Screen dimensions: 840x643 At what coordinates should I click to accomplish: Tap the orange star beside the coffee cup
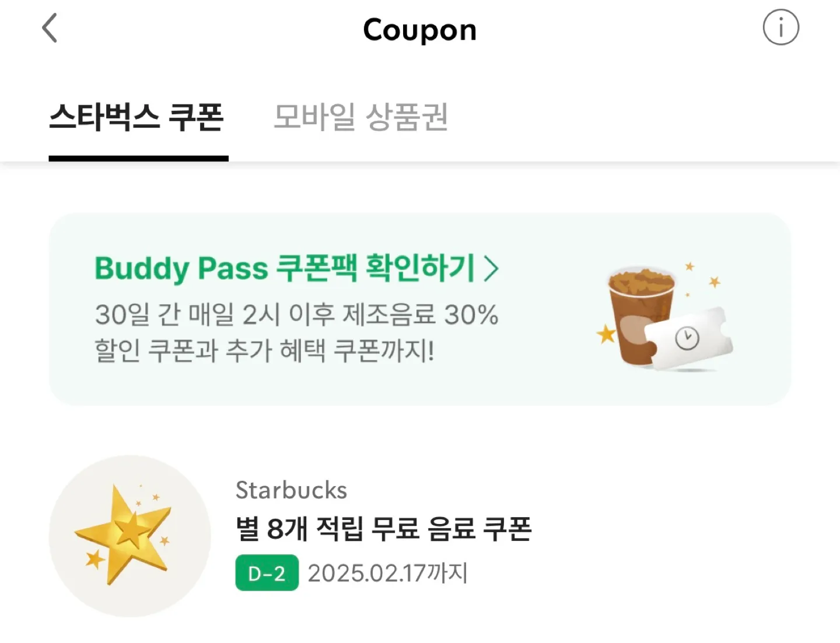(607, 334)
